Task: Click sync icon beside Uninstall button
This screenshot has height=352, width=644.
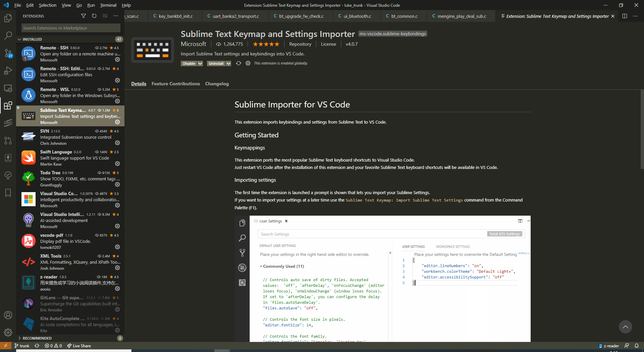Action: pos(238,63)
